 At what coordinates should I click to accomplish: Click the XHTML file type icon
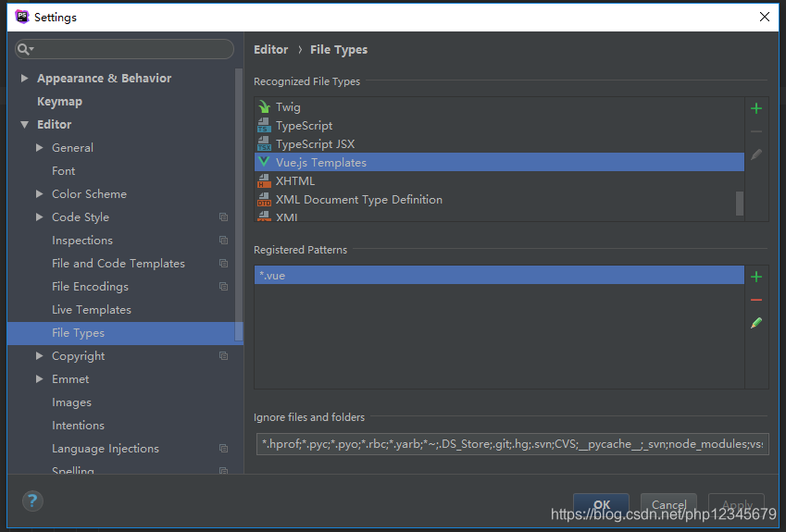(x=264, y=180)
